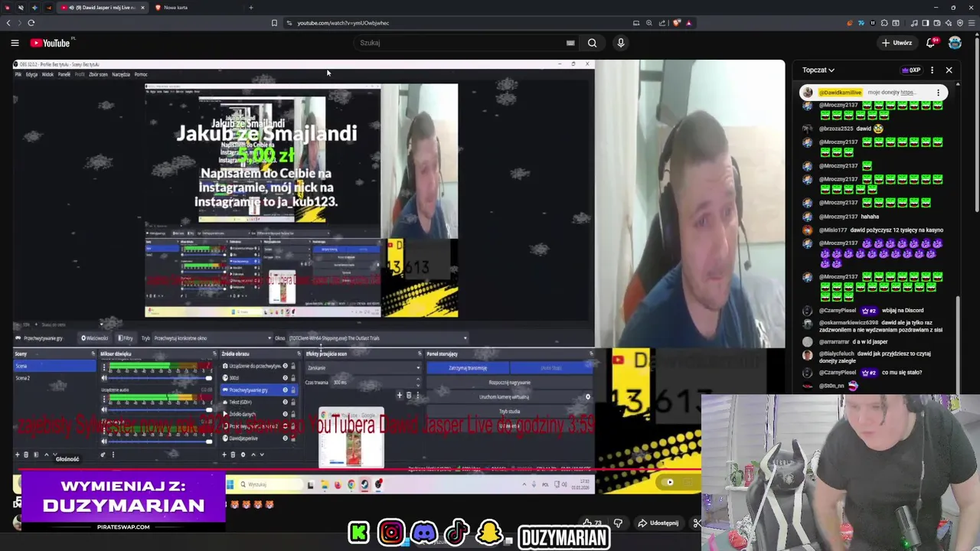Toggle visibility eye of Przechwytywanie gry source

[x=285, y=390]
